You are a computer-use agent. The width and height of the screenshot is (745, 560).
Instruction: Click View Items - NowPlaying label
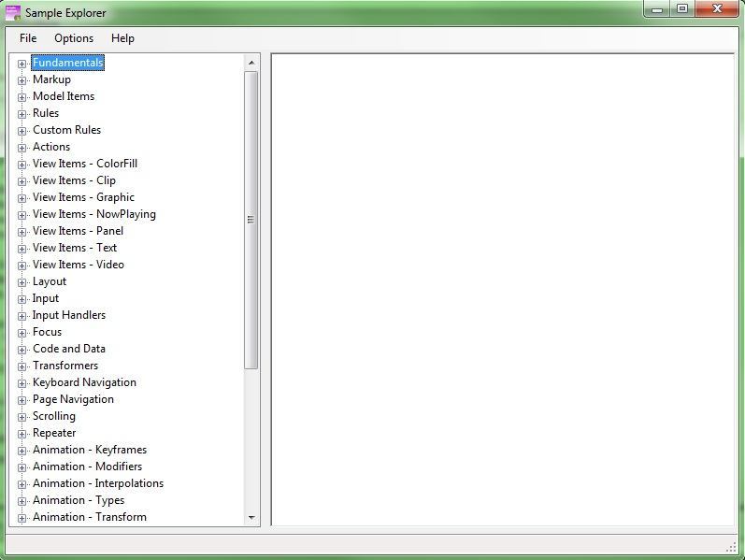pyautogui.click(x=94, y=214)
